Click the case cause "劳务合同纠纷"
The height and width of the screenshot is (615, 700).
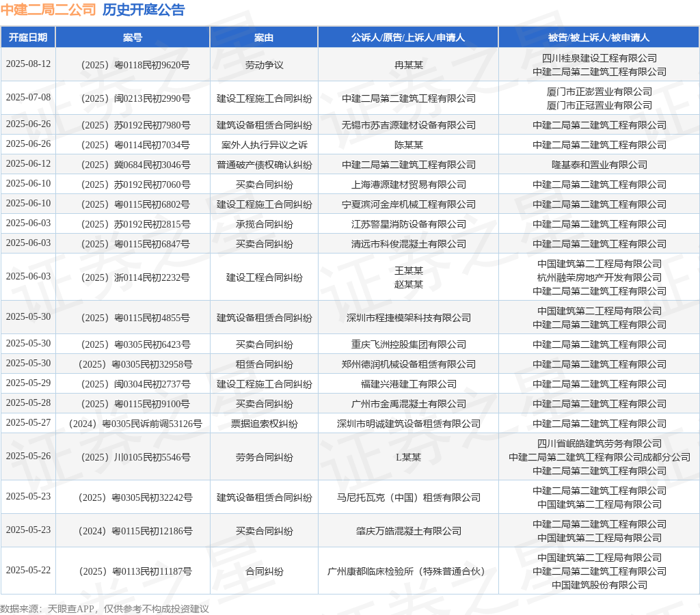[x=265, y=457]
